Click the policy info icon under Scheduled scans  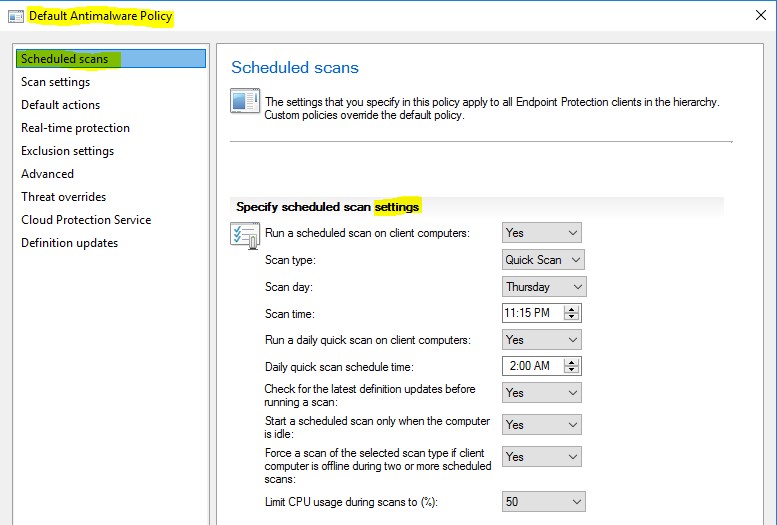(x=245, y=100)
